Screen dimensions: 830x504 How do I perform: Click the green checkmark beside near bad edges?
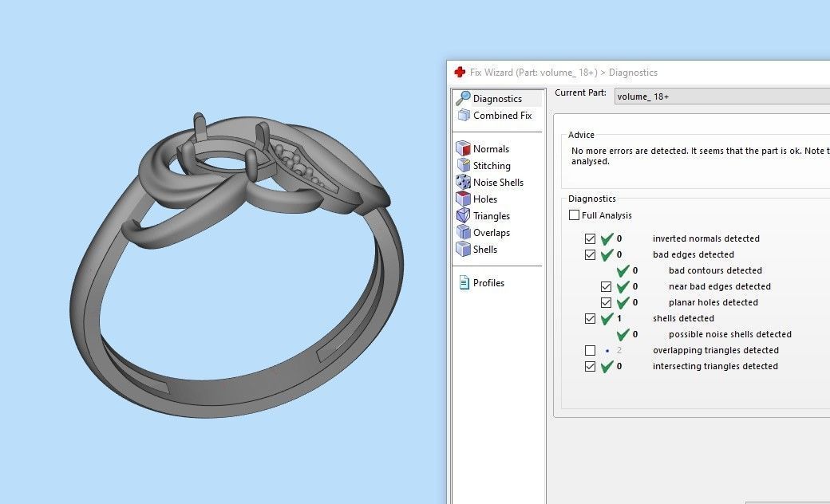tap(623, 286)
